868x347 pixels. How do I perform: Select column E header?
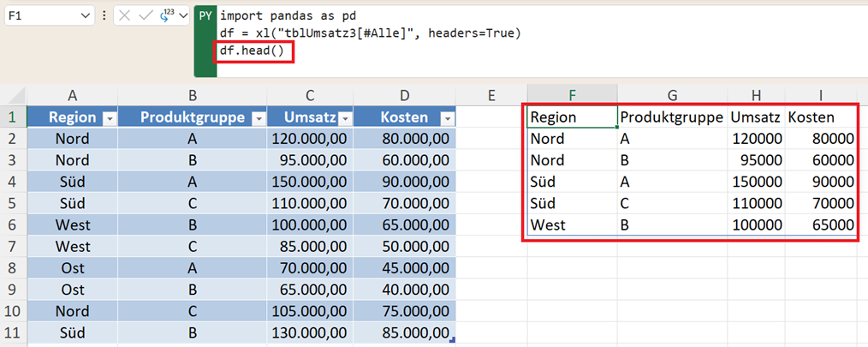tap(491, 94)
